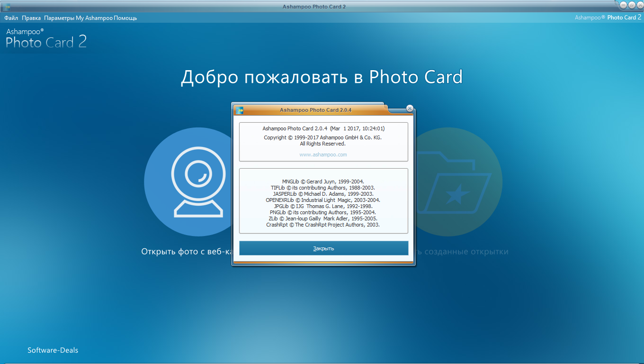Click the app icon in the main title bar
The height and width of the screenshot is (364, 644).
click(6, 7)
